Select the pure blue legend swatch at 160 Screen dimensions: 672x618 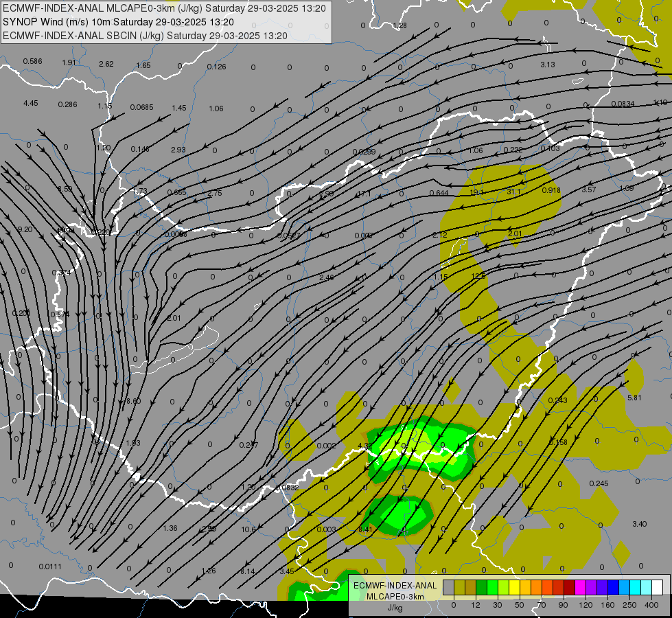[x=613, y=587]
